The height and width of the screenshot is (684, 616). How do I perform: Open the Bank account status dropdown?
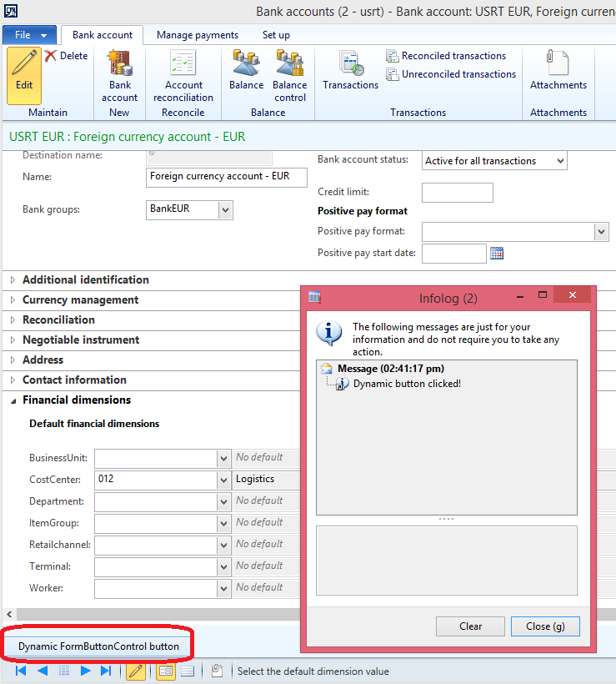[x=559, y=161]
